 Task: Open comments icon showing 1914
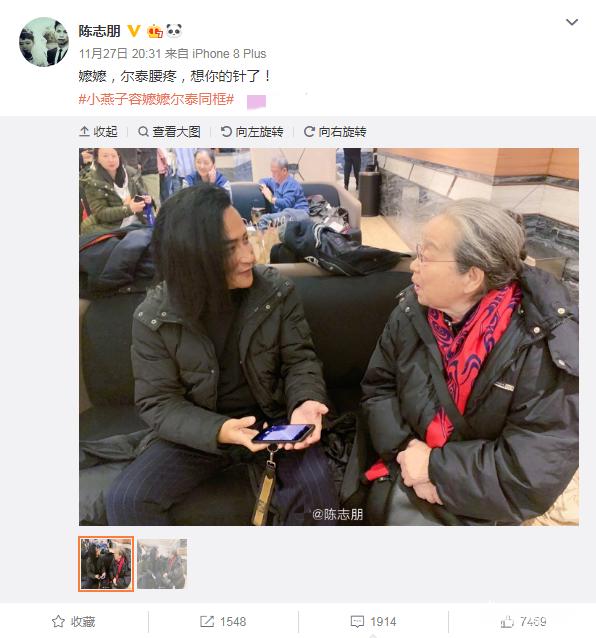coord(357,622)
